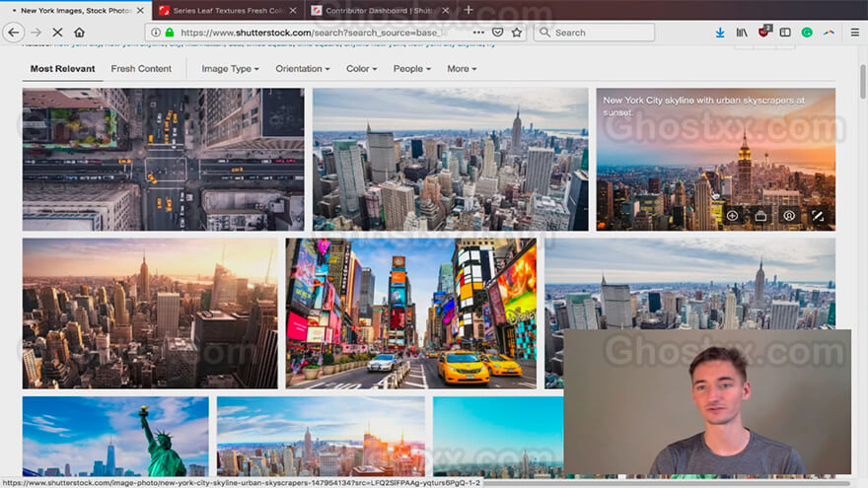868x488 pixels.
Task: Close the Contributor Dashboard tab
Action: click(x=446, y=11)
